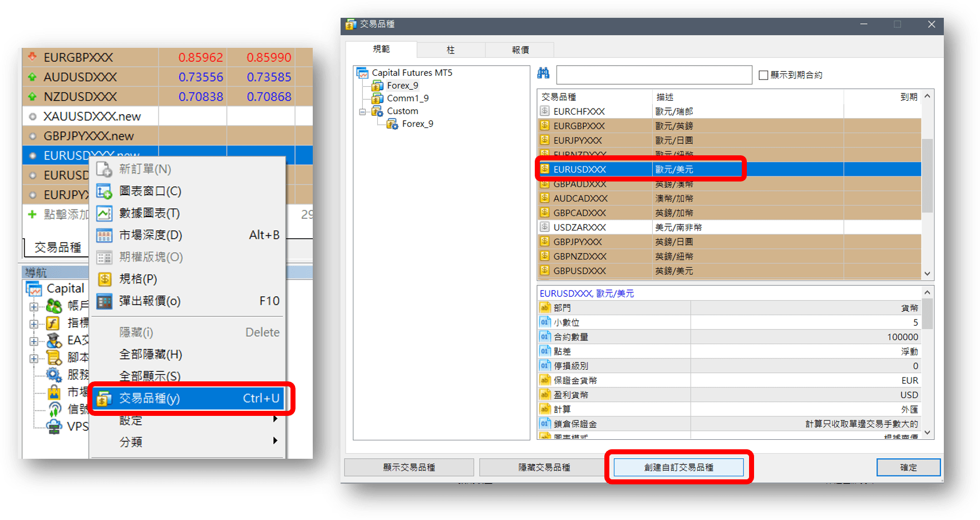
Task: Click the Popup Prices (彈出報價) icon
Action: (x=104, y=301)
